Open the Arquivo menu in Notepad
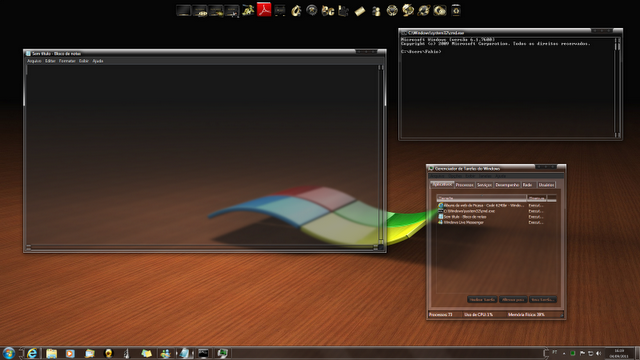The width and height of the screenshot is (640, 360). tap(34, 61)
